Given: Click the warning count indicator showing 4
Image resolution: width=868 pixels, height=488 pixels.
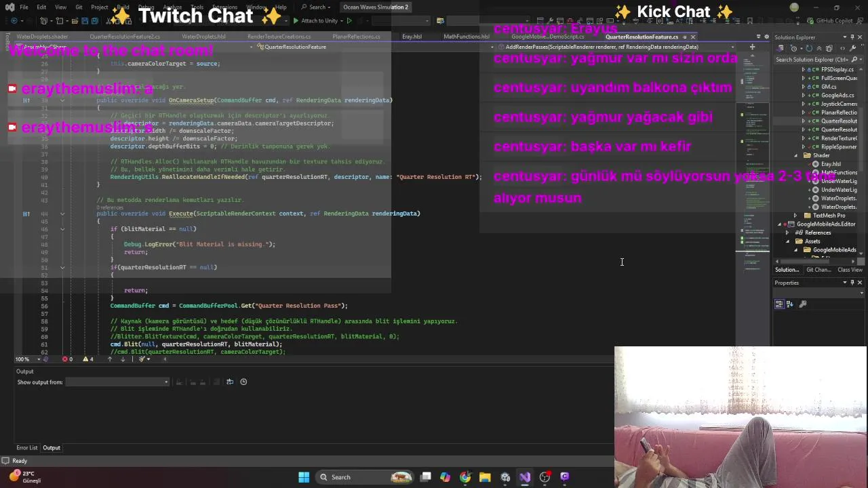Looking at the screenshot, I should [x=88, y=359].
